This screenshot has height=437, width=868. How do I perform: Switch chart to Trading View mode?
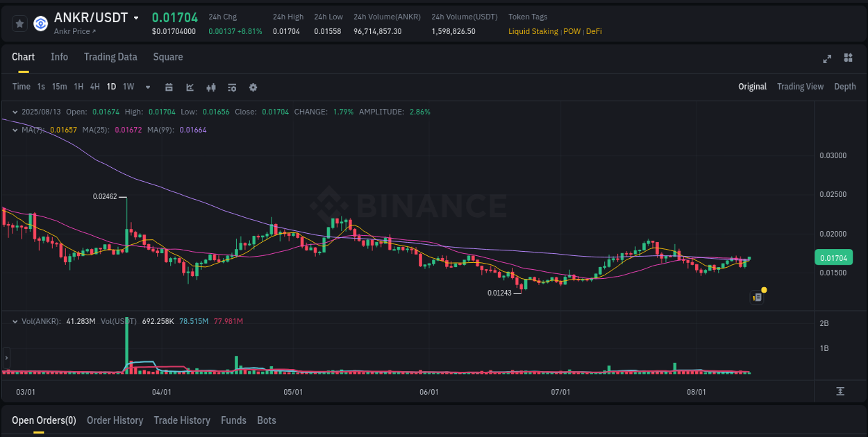[800, 87]
